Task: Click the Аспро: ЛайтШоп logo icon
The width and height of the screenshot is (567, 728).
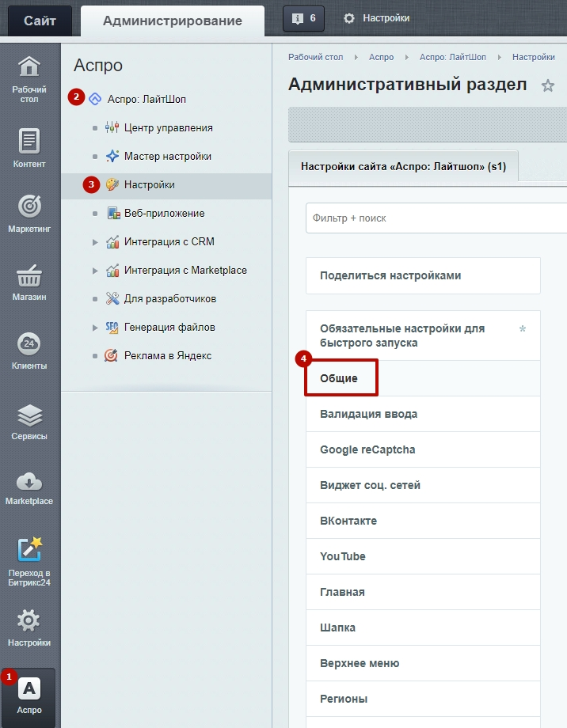Action: (95, 99)
